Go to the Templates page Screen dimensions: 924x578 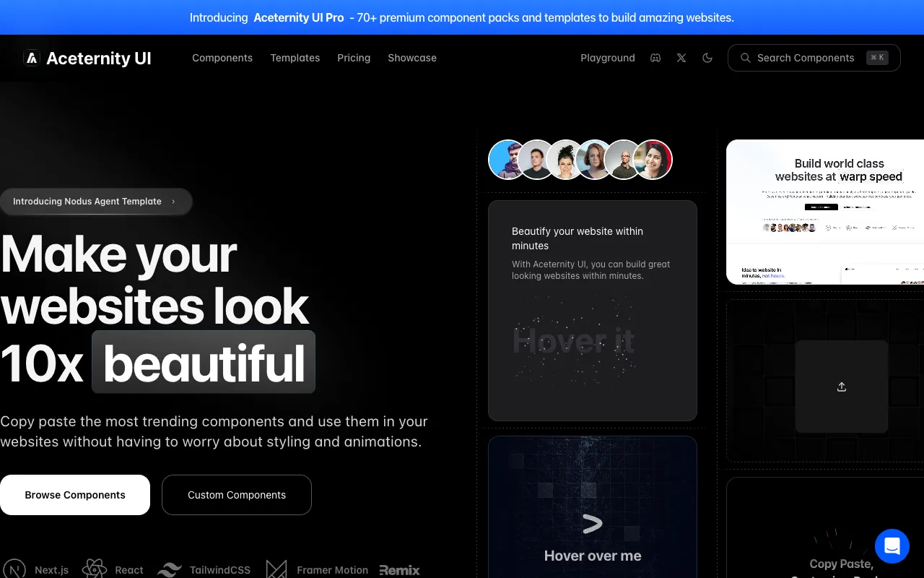(295, 58)
